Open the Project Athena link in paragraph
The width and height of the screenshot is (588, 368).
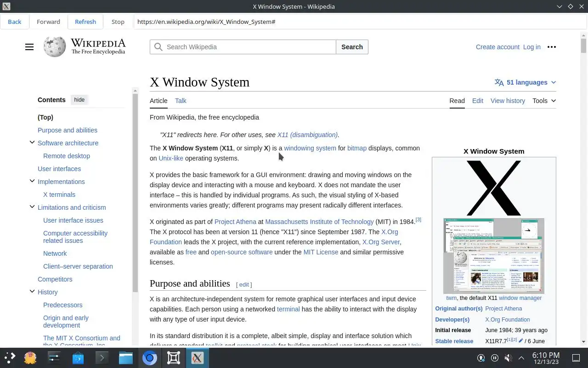point(235,222)
